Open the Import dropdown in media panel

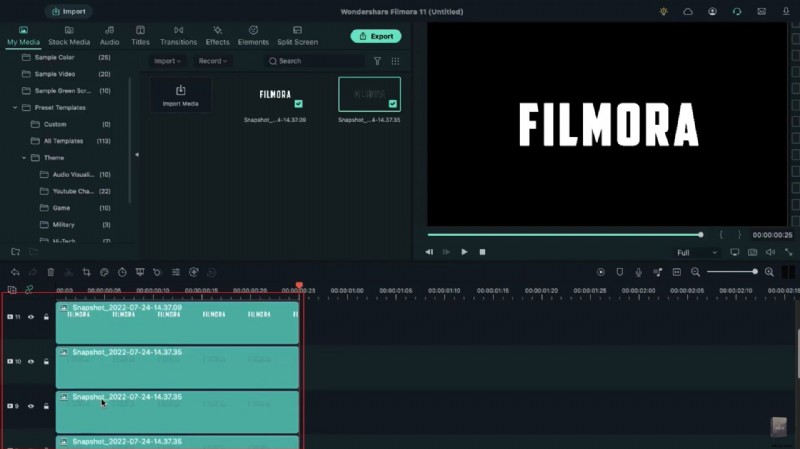coord(166,61)
